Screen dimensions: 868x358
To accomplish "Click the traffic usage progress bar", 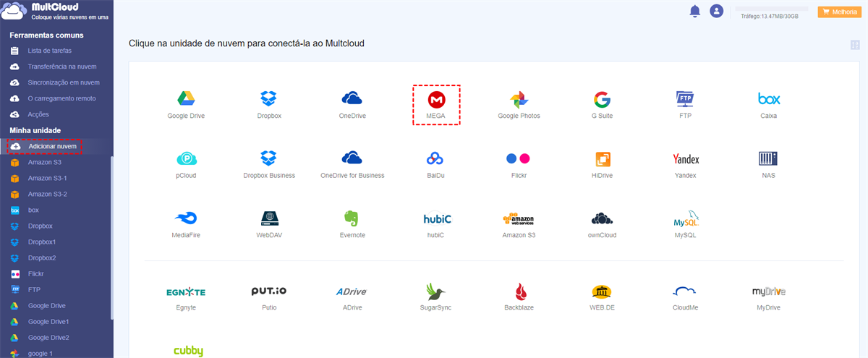I will point(772,9).
